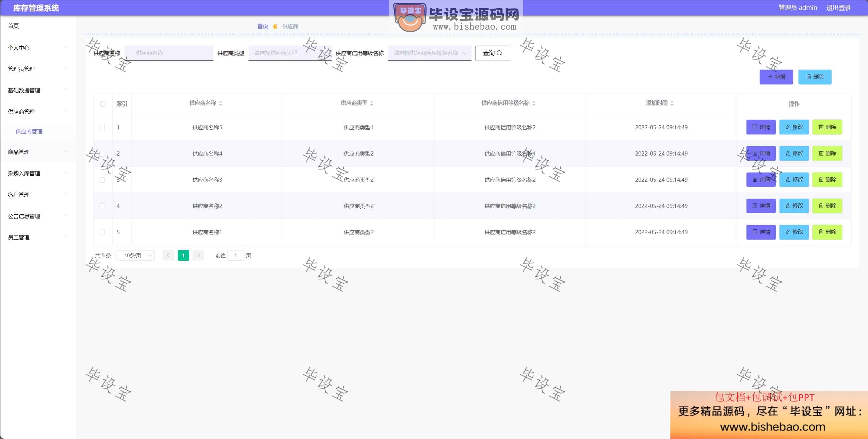Screen dimensions: 868x439
Task: Click 管理员 admin user label
Action: [798, 8]
